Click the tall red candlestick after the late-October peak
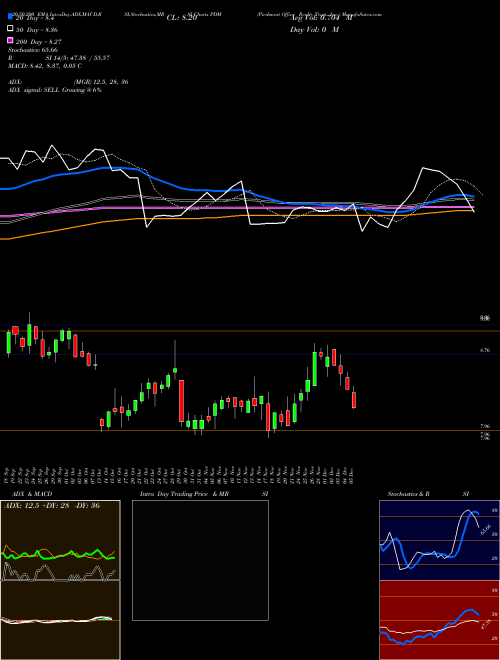This screenshot has width=500, height=660. pos(181,401)
